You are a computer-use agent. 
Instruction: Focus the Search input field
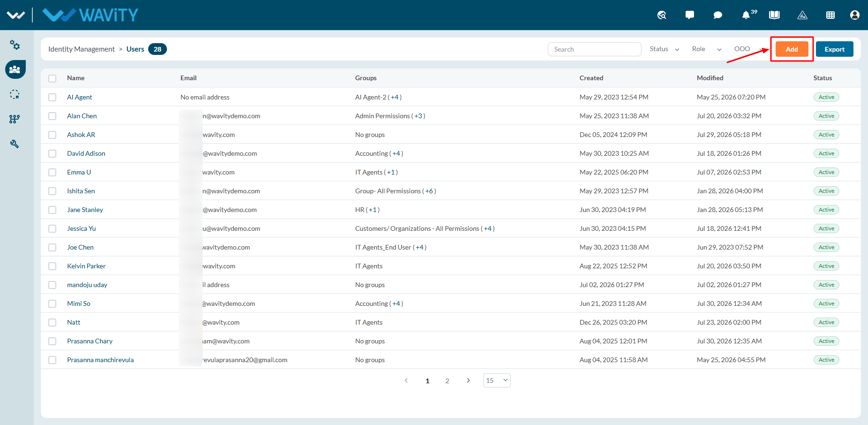coord(595,49)
